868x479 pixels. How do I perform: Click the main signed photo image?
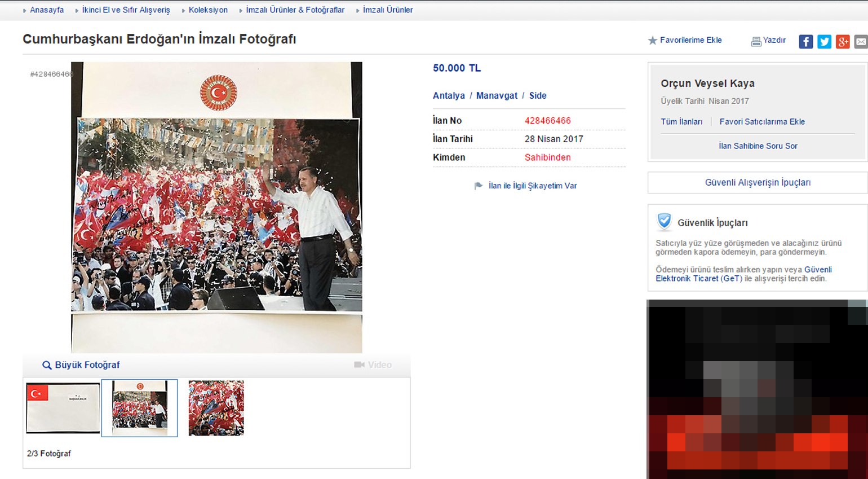click(x=216, y=207)
